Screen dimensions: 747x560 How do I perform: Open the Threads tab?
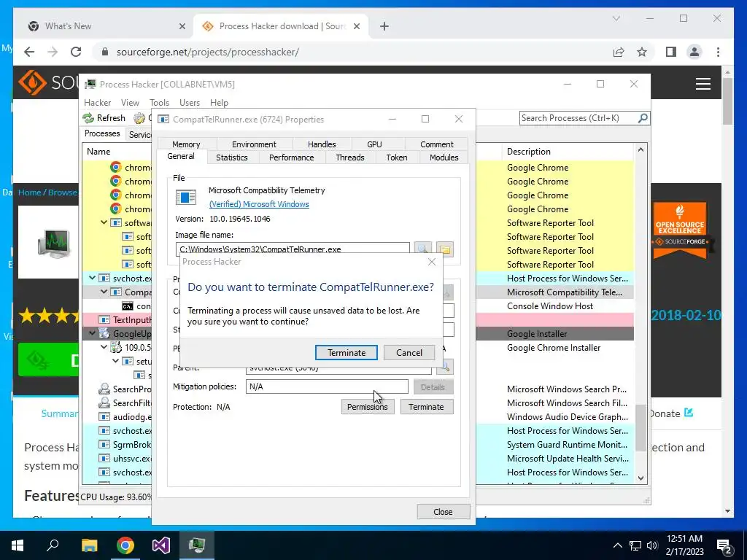click(x=350, y=157)
